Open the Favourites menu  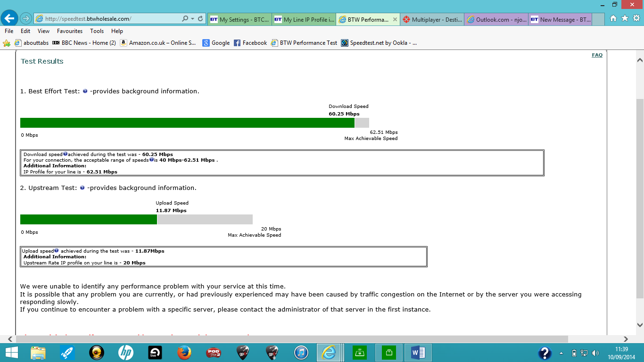70,31
